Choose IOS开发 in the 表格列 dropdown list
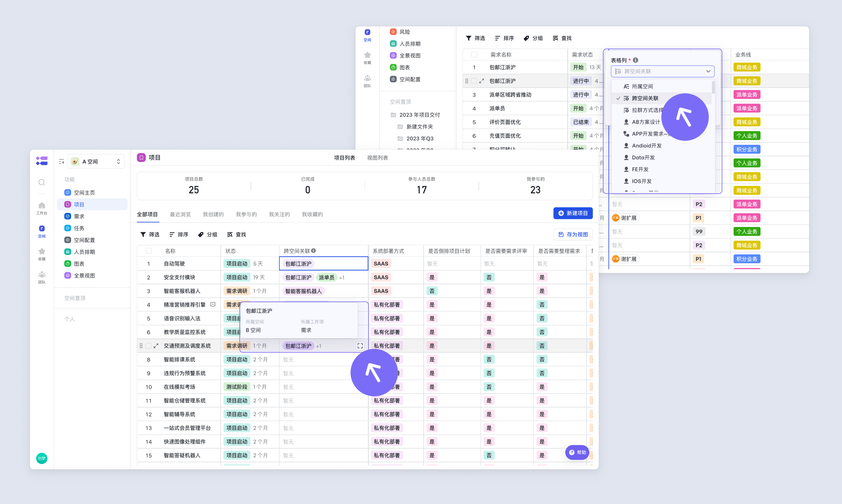The width and height of the screenshot is (842, 504). click(661, 181)
